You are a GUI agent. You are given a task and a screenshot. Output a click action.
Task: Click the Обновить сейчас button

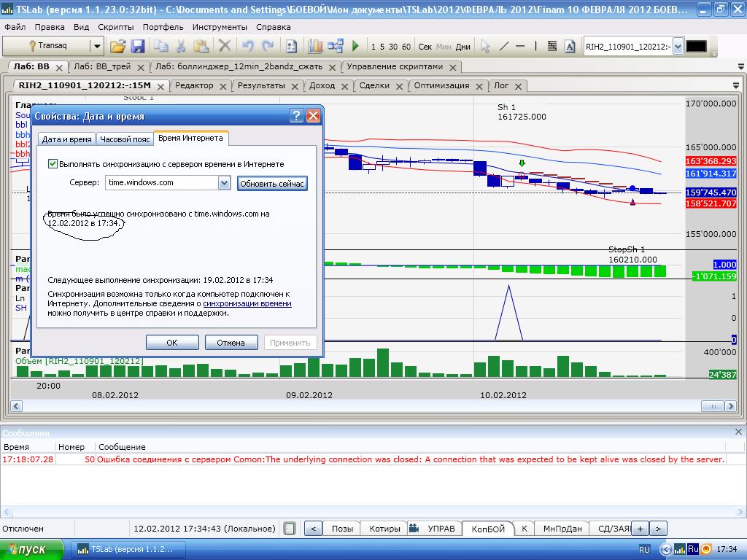tap(272, 184)
